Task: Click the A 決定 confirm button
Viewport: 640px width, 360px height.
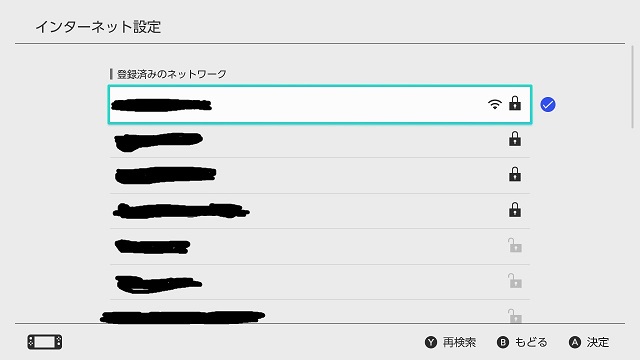Action: point(589,342)
